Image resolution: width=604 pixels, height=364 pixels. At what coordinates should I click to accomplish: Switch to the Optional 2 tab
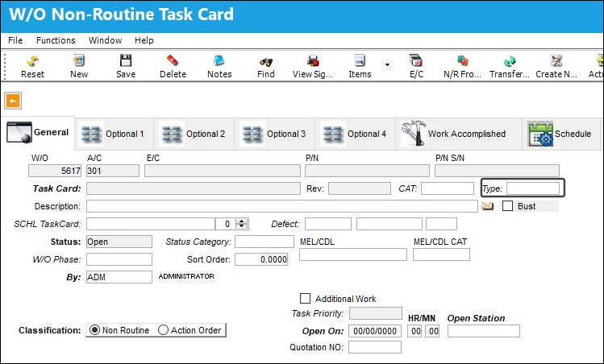click(x=194, y=134)
